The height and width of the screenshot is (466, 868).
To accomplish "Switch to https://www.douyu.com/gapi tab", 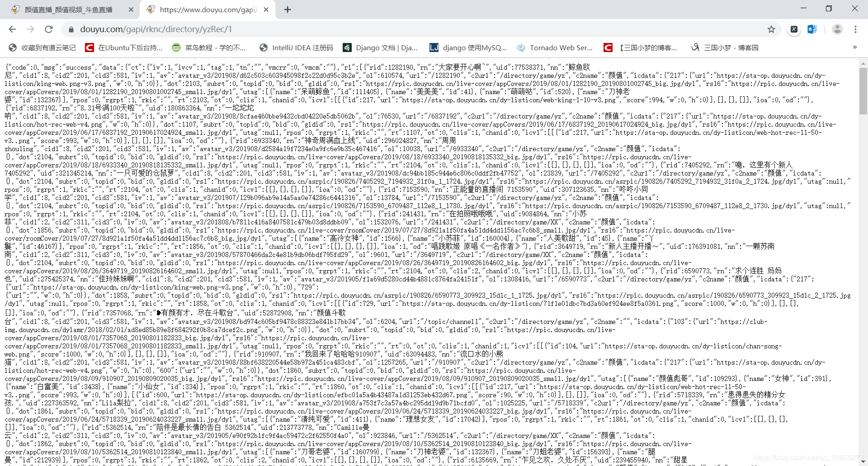I will [208, 10].
